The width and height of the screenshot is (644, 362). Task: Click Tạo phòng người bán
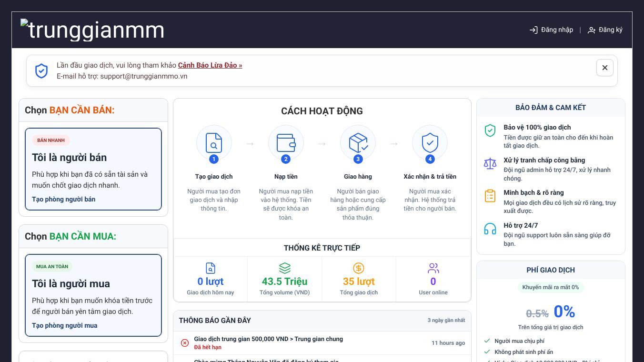[64, 199]
